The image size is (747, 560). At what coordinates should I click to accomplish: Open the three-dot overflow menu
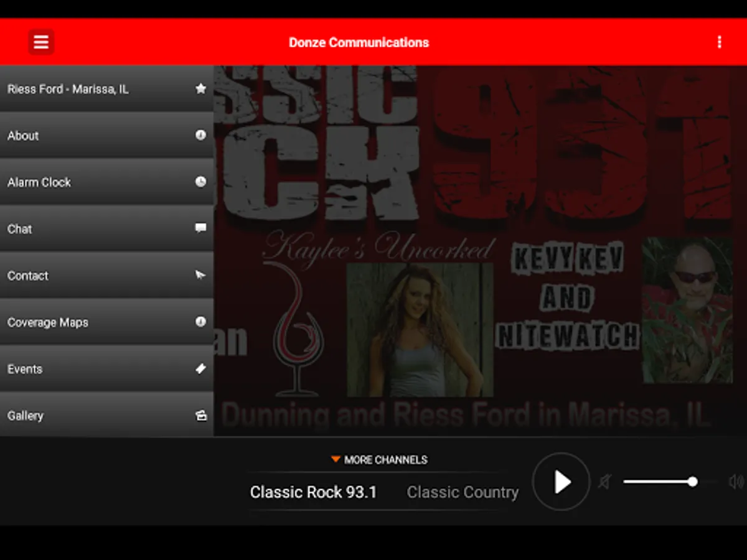[x=719, y=42]
